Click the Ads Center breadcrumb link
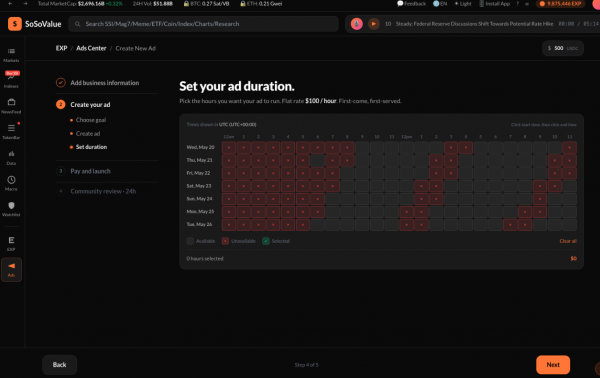The height and width of the screenshot is (378, 600). pyautogui.click(x=91, y=48)
